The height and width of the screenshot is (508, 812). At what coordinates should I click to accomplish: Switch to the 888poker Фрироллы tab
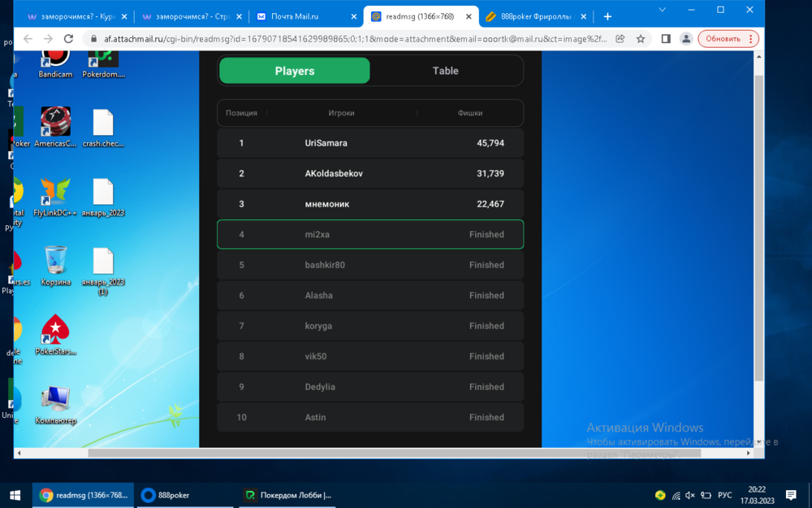536,16
